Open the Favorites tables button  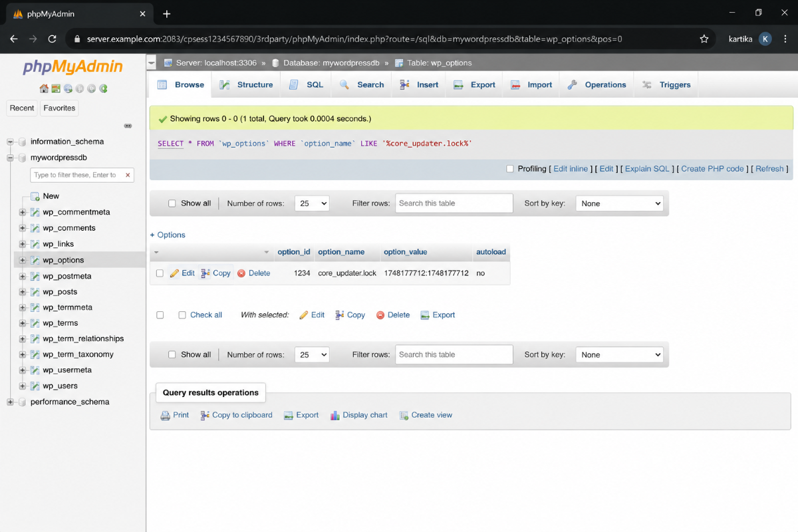(x=59, y=108)
